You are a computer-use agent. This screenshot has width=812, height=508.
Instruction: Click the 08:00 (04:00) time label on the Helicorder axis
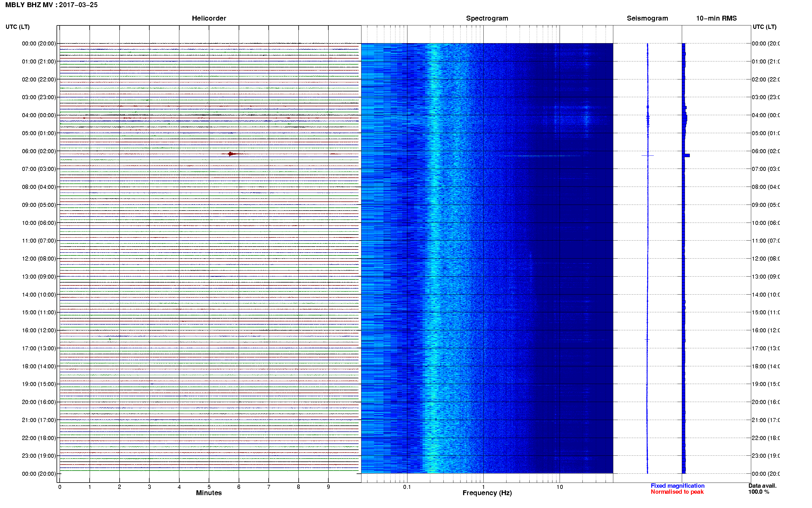39,187
